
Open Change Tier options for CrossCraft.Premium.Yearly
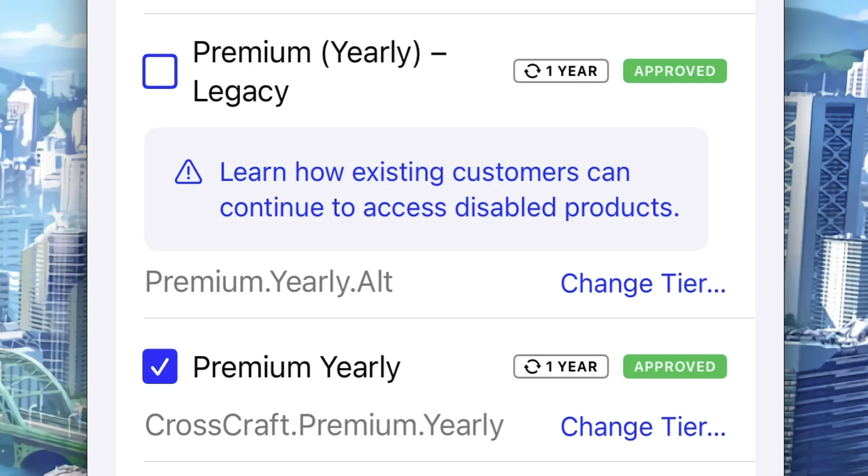point(643,426)
